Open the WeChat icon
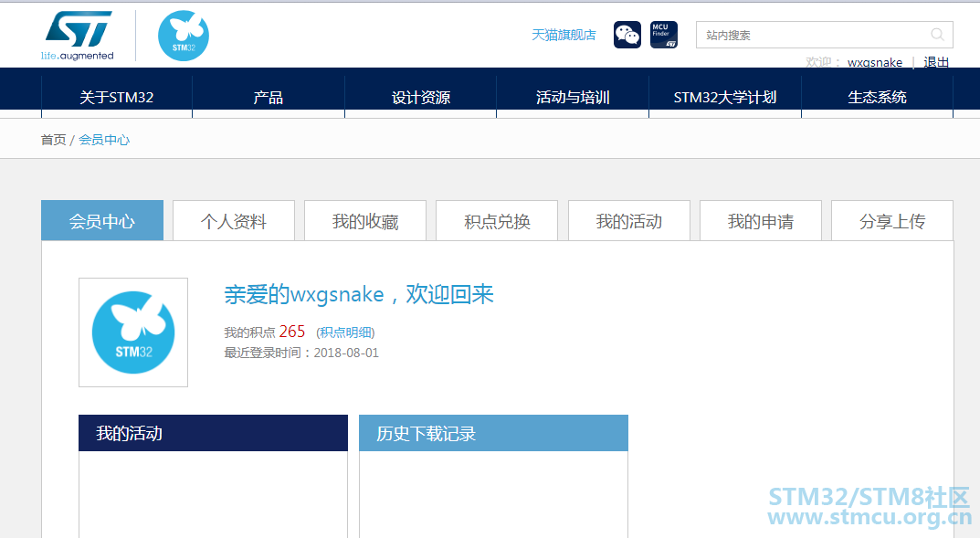This screenshot has width=980, height=538. (x=627, y=35)
